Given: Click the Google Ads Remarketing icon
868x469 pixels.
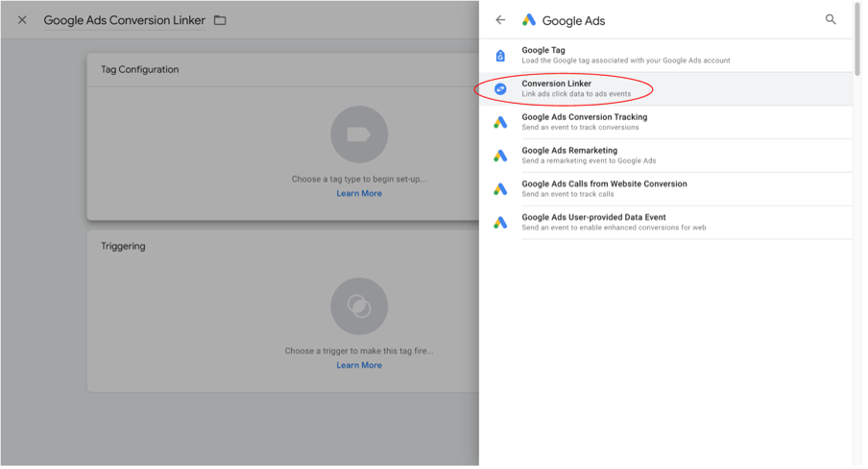Looking at the screenshot, I should click(500, 156).
